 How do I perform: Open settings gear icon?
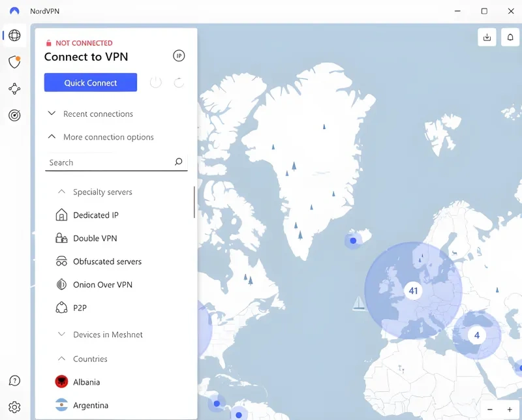pos(14,407)
